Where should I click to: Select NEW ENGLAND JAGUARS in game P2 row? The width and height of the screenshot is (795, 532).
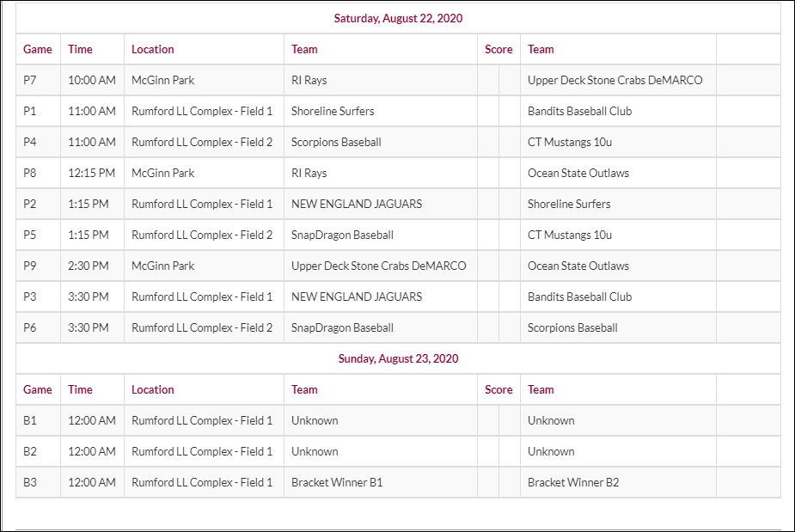(357, 204)
